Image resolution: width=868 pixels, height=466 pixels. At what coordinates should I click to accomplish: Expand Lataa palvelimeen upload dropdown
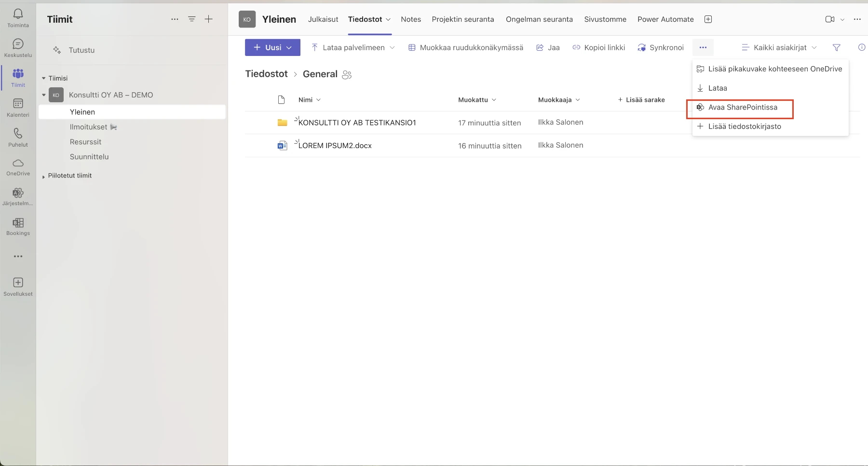(392, 47)
